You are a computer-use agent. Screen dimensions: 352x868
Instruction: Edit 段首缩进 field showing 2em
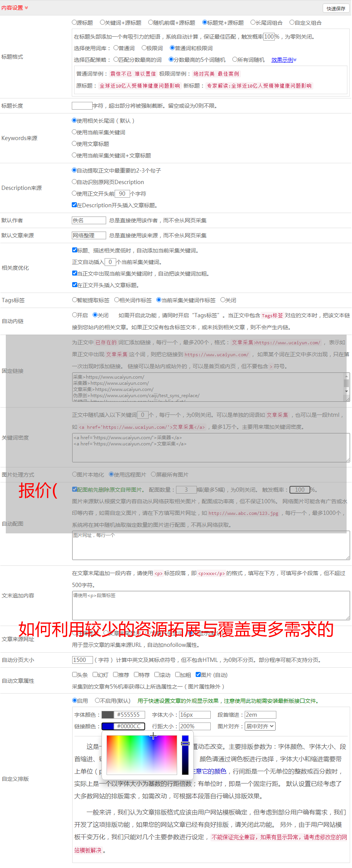coord(261,715)
